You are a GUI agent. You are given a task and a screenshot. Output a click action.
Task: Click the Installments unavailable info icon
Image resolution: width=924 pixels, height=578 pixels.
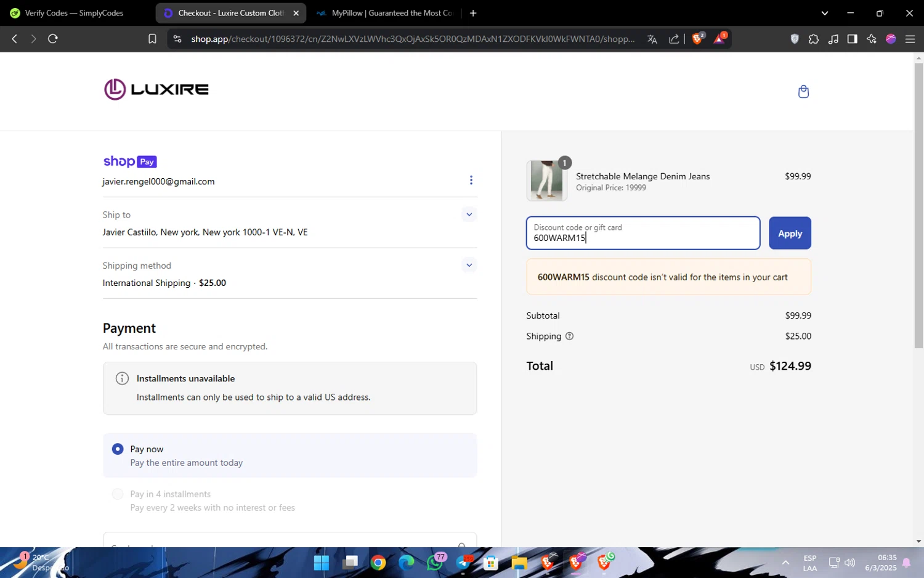(123, 378)
